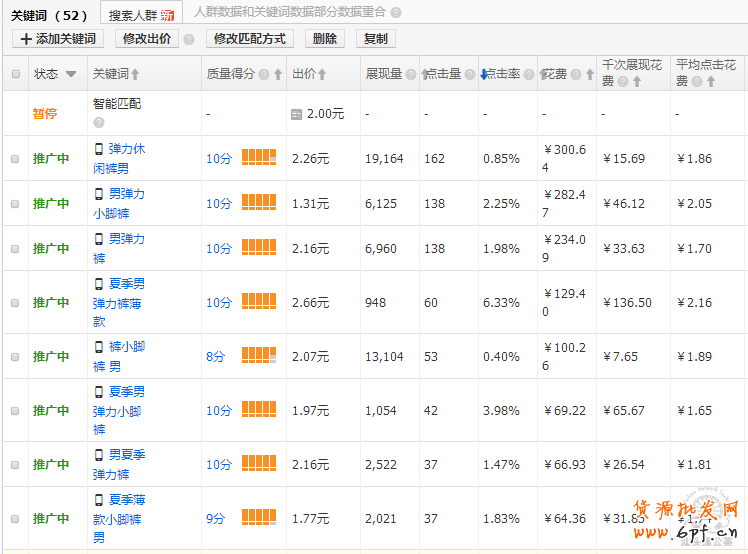
Task: Sort column by 质量得分 arrow
Action: (278, 74)
